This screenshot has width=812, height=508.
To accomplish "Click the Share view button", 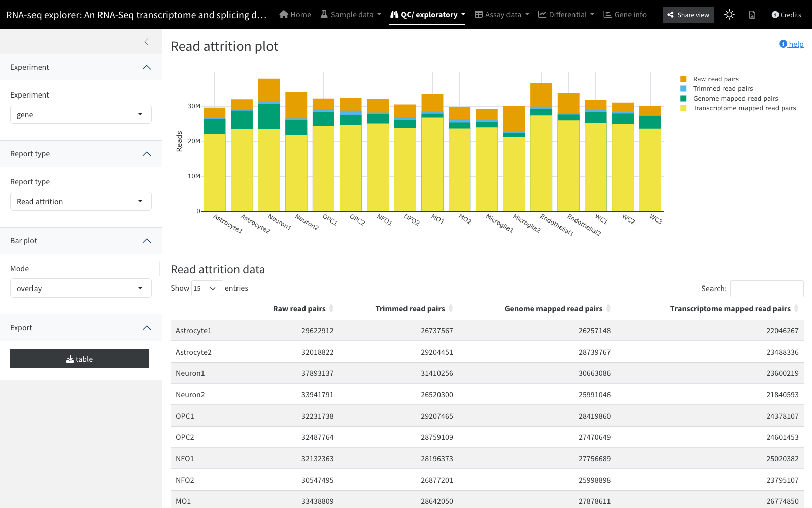I will point(688,15).
